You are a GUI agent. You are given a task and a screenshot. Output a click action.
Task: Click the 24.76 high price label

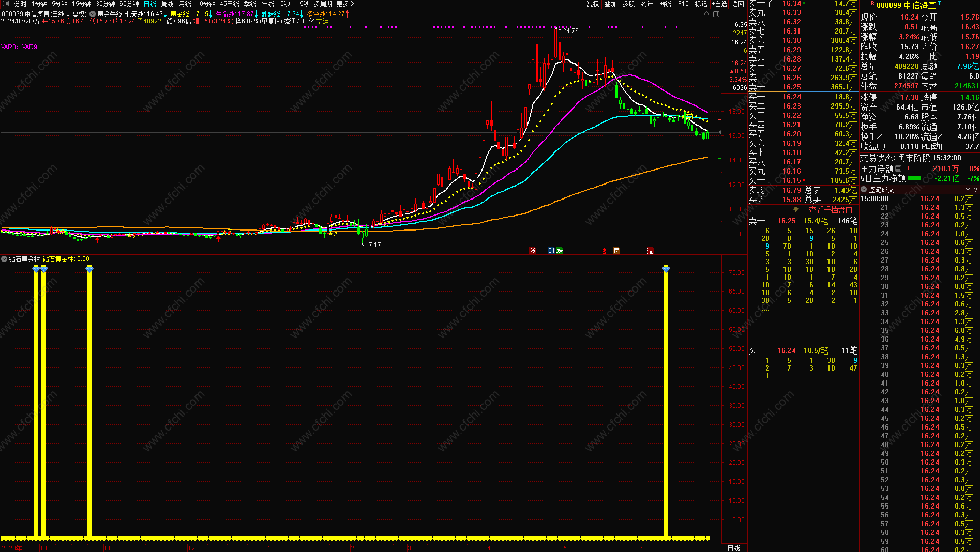click(x=570, y=31)
